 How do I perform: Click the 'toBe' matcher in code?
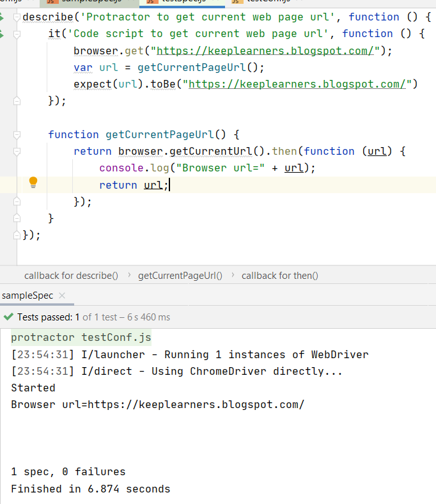(x=163, y=84)
